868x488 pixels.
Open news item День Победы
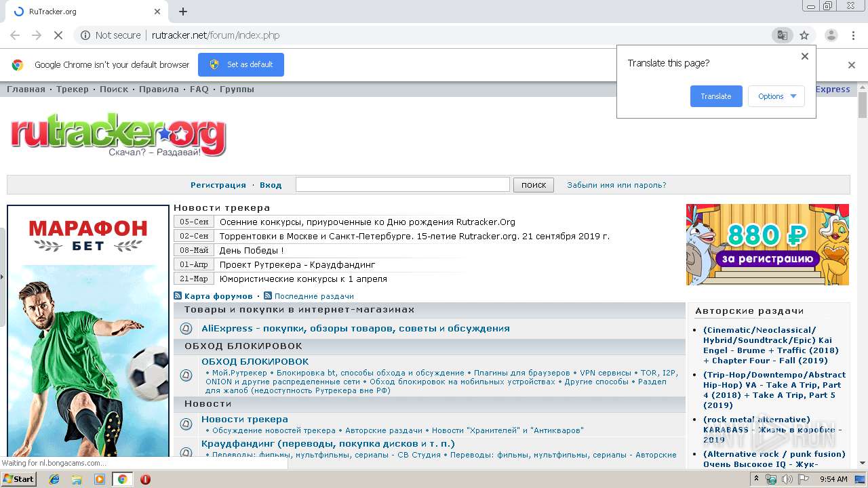coord(252,250)
